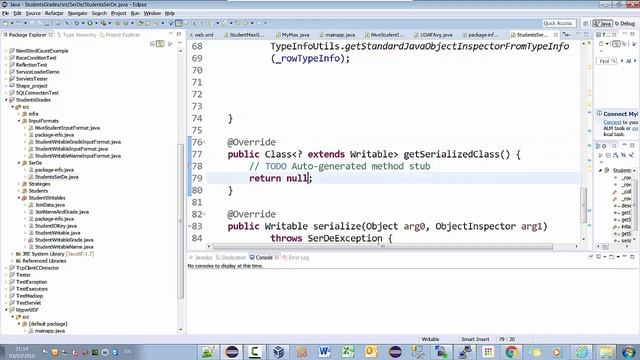Select HiveStudentInputFormat.java in the tree

tap(67, 128)
